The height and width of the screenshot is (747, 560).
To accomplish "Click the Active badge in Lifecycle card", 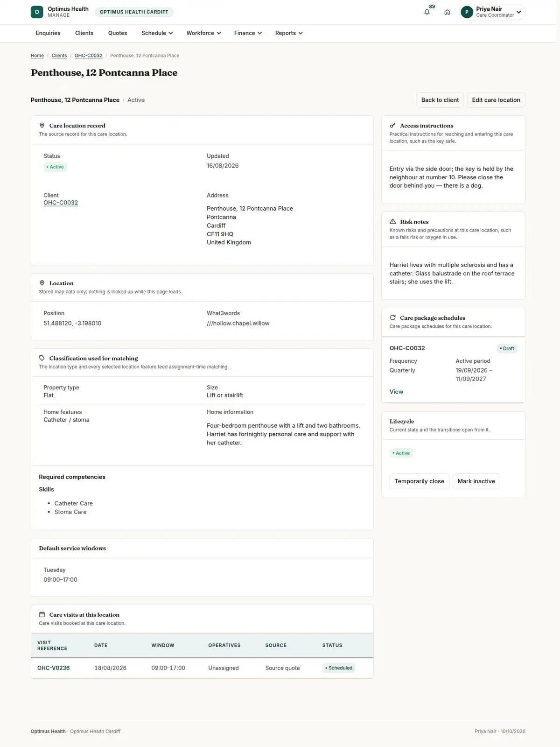I will click(401, 453).
